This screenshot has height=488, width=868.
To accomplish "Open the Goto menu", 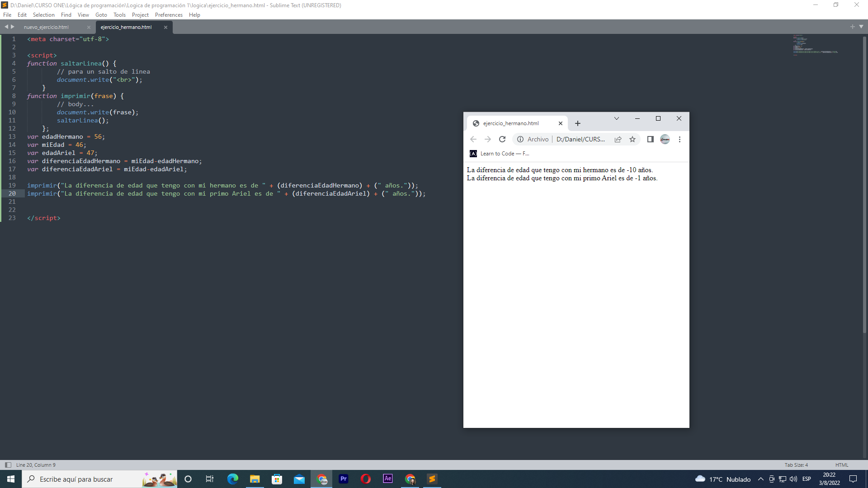I will click(101, 15).
